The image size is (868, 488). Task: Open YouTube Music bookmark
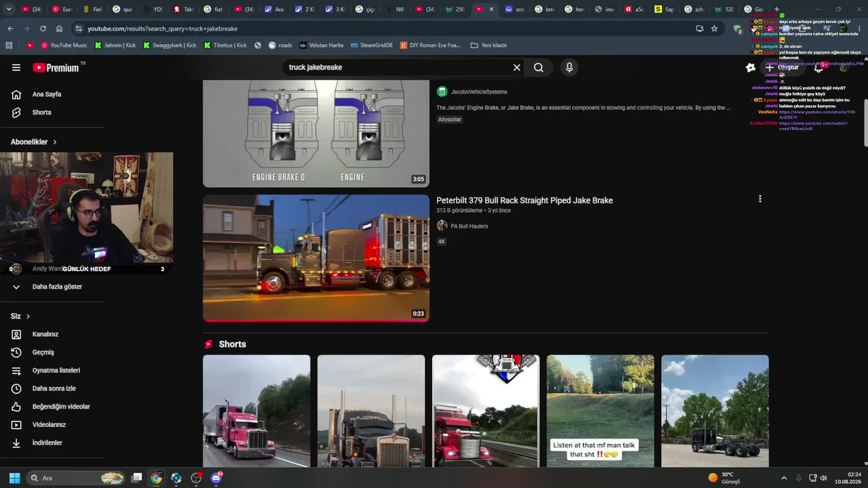[x=64, y=45]
